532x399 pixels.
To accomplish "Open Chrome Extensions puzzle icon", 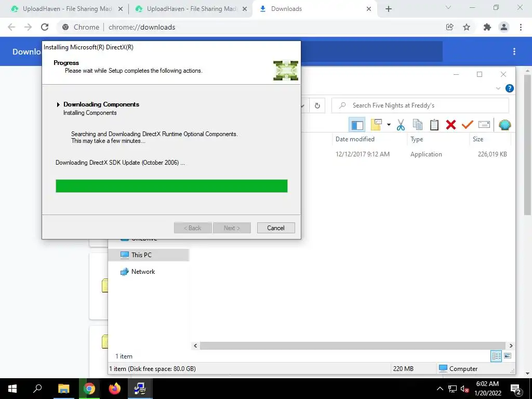I will (x=487, y=27).
